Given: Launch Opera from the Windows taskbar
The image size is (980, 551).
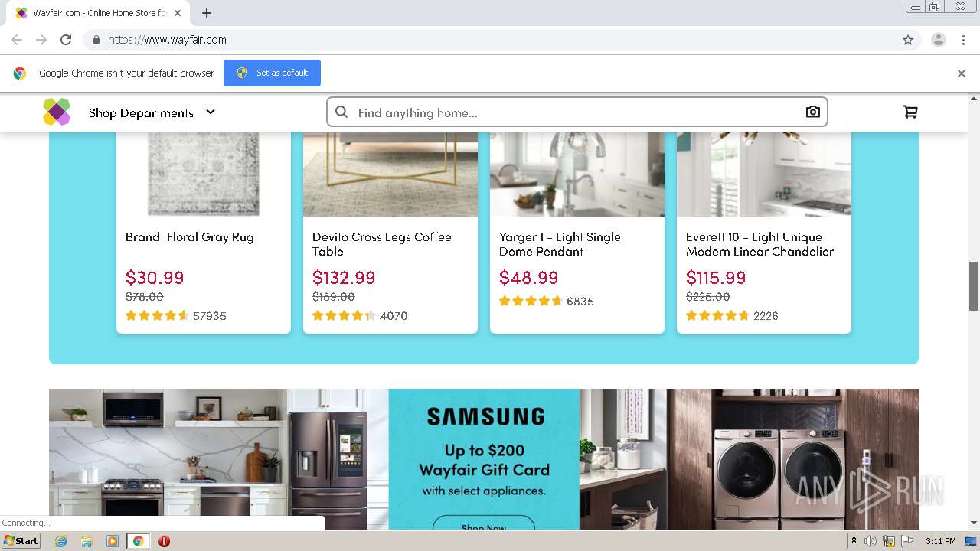Looking at the screenshot, I should coord(164,541).
